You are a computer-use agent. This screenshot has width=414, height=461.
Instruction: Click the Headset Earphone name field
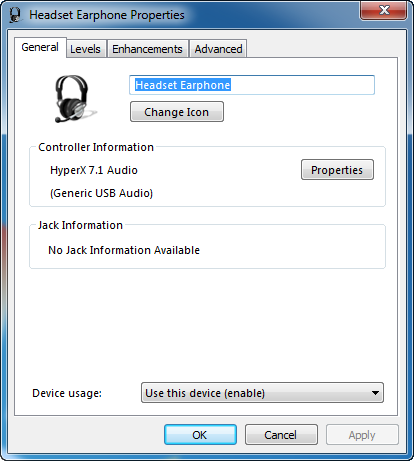(252, 85)
